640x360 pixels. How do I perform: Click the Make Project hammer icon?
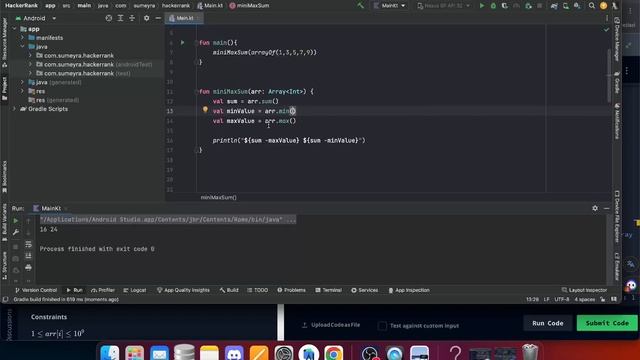coord(360,6)
